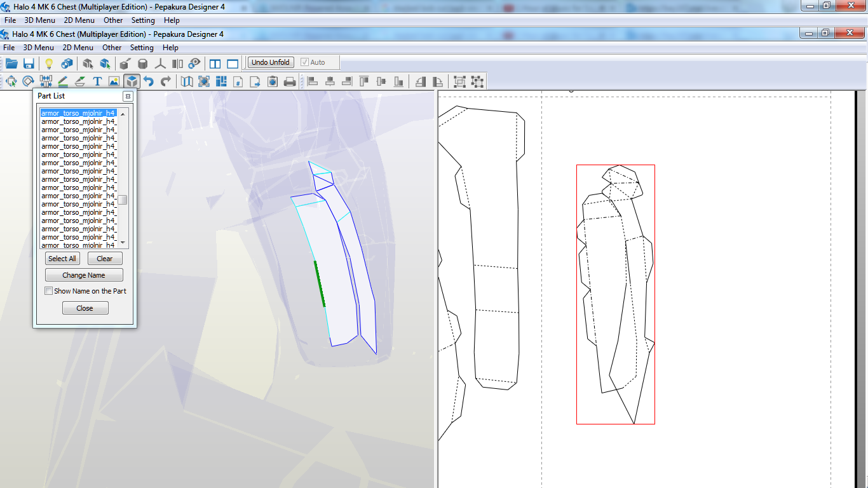868x488 pixels.
Task: Click the Part List scrollbar thumb
Action: [x=123, y=200]
